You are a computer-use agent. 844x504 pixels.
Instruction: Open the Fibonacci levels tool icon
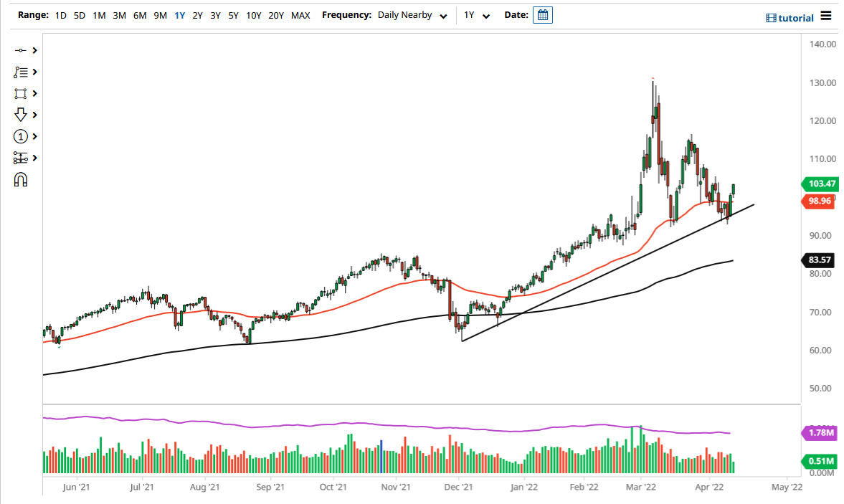21,158
